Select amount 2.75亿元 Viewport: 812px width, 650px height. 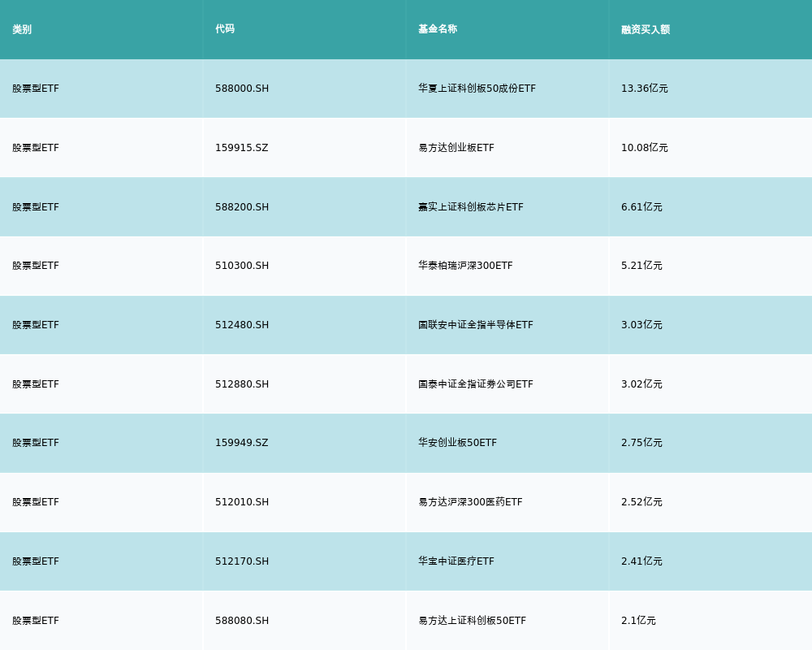coord(641,443)
